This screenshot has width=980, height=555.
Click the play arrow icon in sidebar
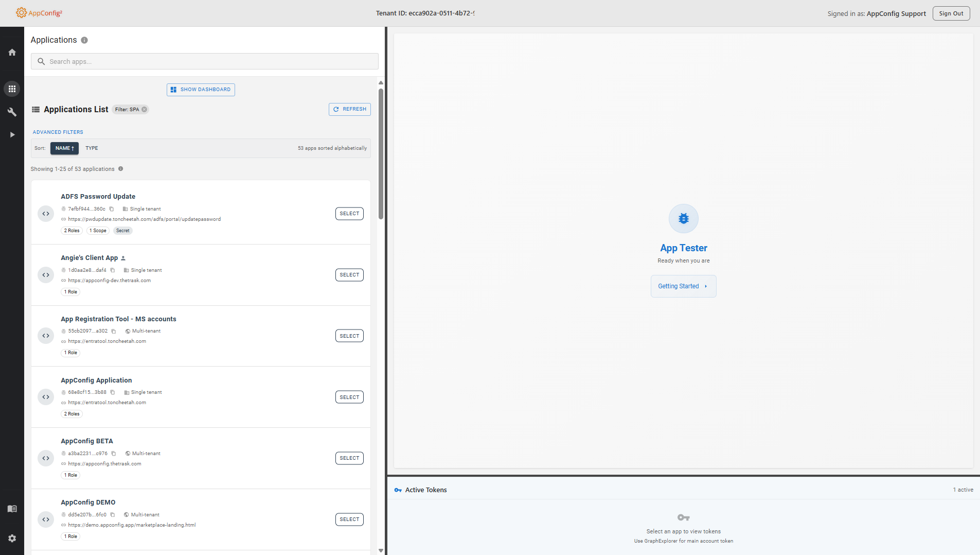point(12,135)
